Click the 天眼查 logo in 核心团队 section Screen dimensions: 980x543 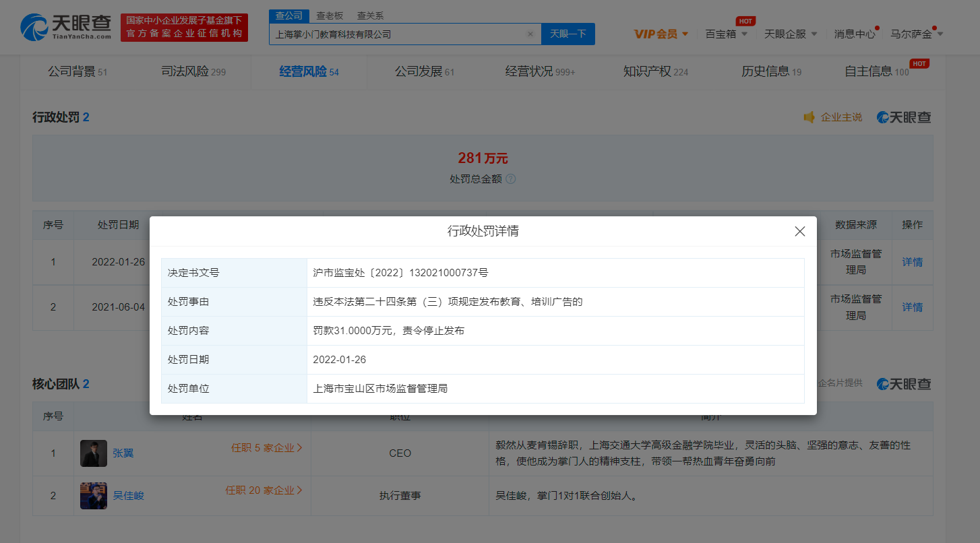[904, 384]
